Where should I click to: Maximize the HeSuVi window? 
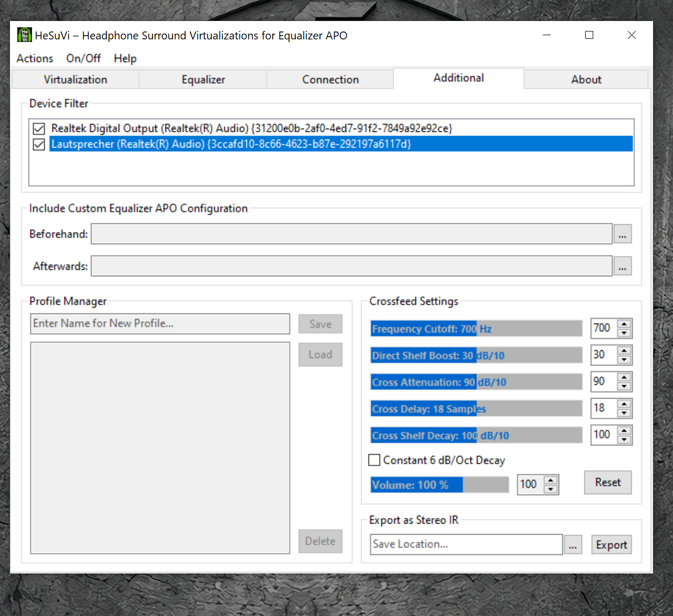tap(590, 35)
